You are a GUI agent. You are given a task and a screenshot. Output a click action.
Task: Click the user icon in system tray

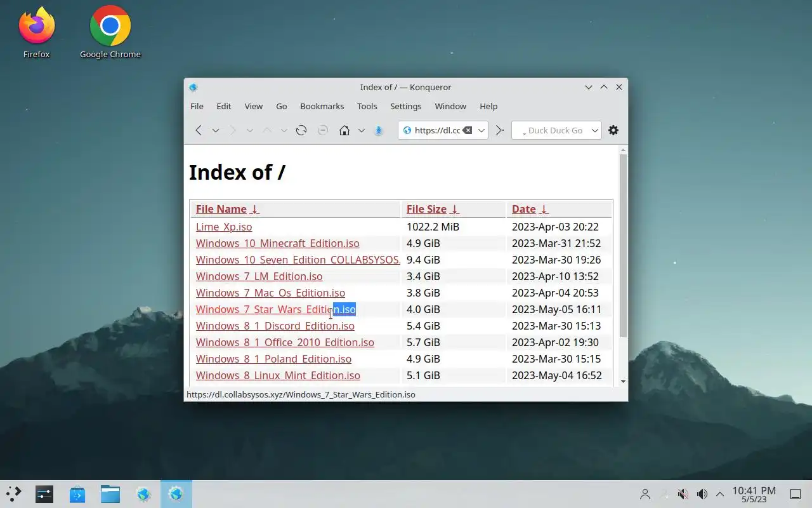click(x=645, y=494)
